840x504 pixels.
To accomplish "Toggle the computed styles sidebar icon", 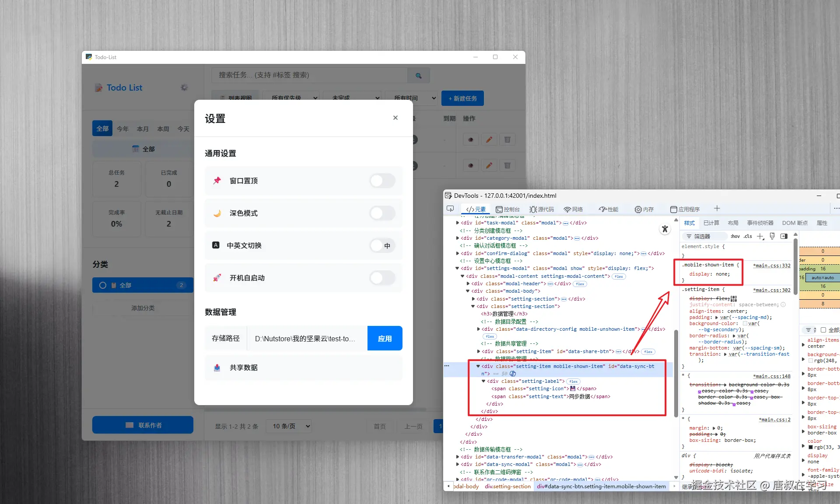I will click(784, 236).
